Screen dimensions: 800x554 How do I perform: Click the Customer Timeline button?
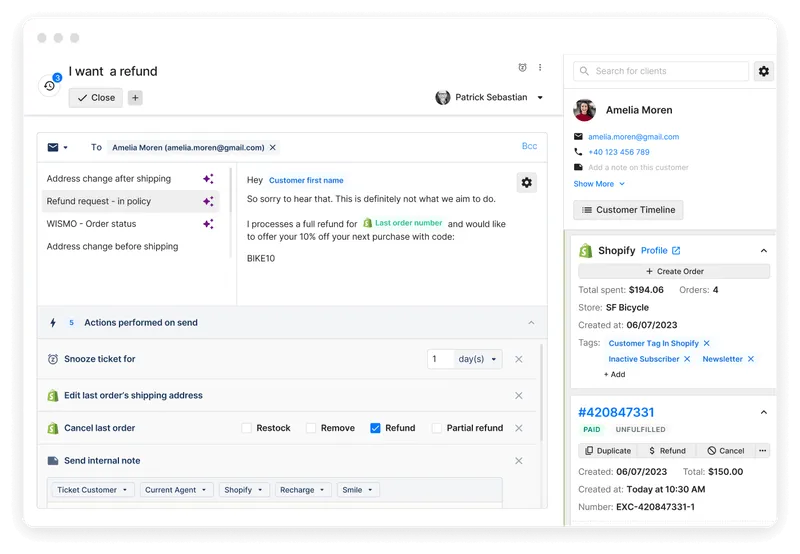(x=628, y=210)
